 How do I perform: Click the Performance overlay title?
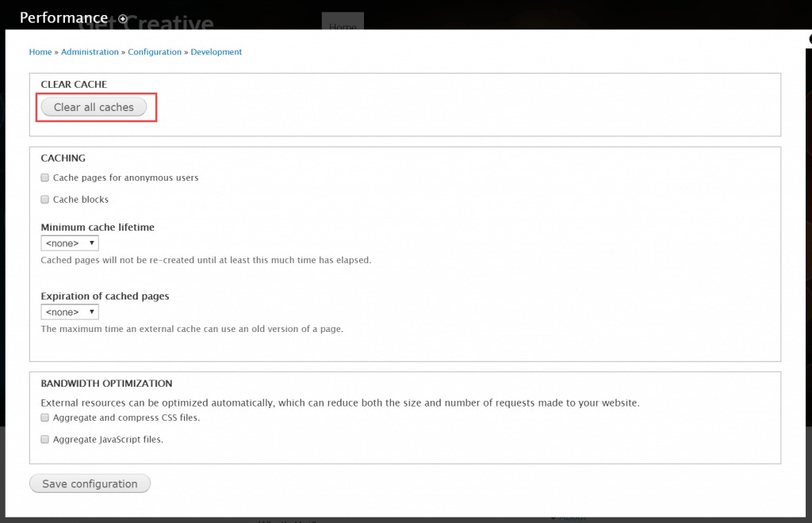coord(63,17)
